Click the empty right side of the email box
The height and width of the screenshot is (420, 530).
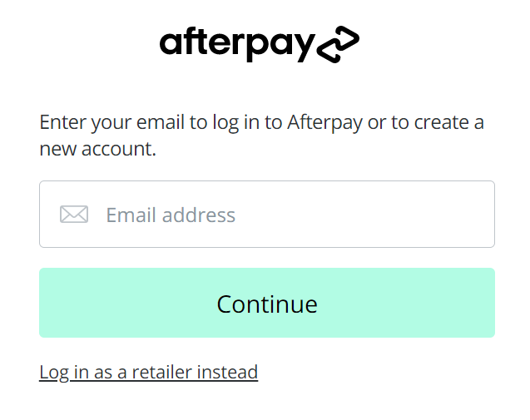point(372,215)
